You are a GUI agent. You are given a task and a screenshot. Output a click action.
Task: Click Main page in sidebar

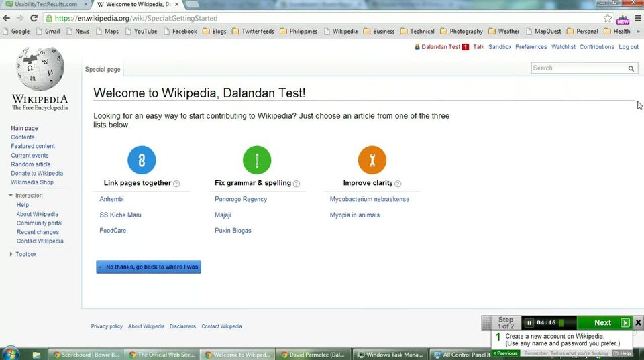click(x=24, y=128)
